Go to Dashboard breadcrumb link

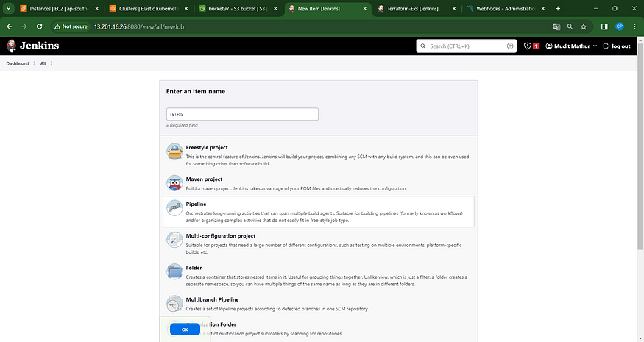coord(17,63)
